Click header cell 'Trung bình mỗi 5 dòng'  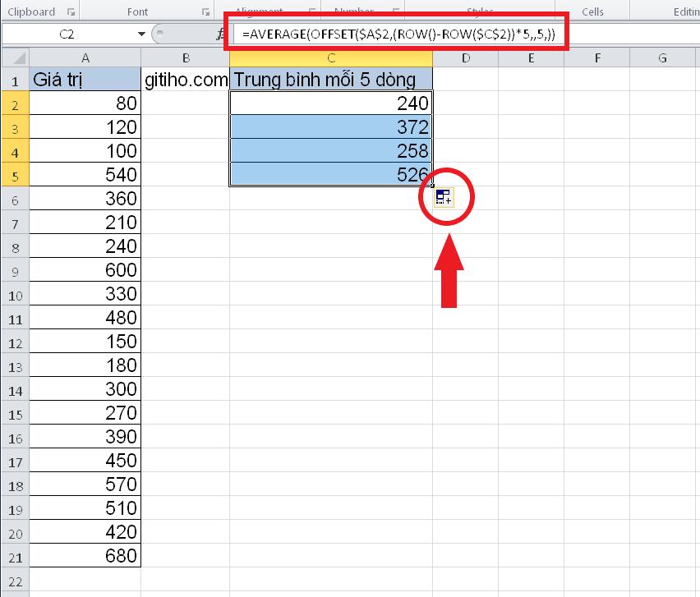[331, 79]
